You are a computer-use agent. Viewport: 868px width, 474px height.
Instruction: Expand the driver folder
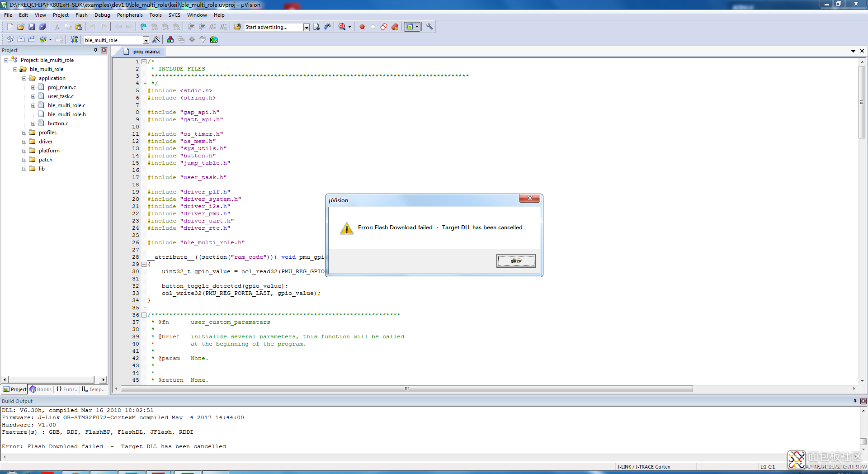[x=24, y=142]
